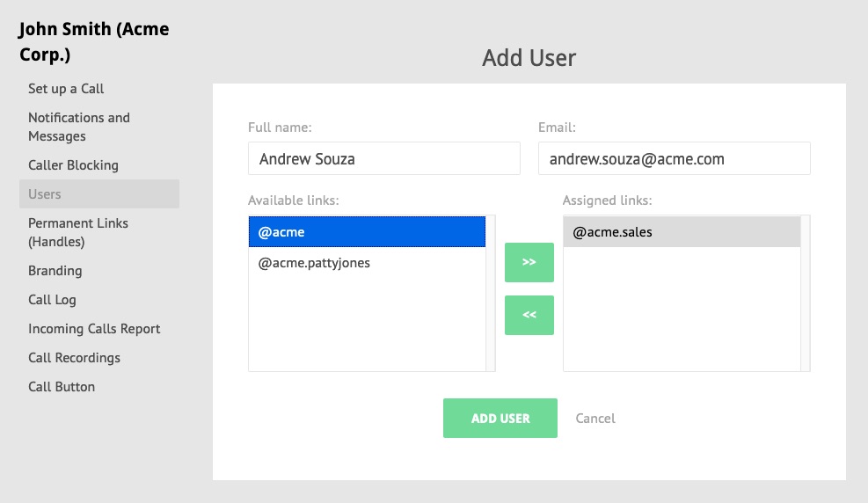This screenshot has height=503, width=868.
Task: Open Notifications and Messages section
Action: point(79,127)
